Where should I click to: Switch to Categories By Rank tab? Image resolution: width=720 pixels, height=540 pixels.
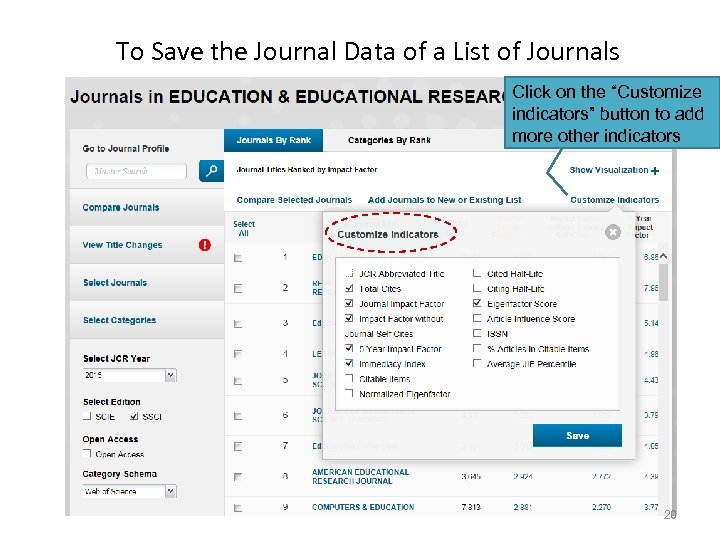pyautogui.click(x=389, y=140)
